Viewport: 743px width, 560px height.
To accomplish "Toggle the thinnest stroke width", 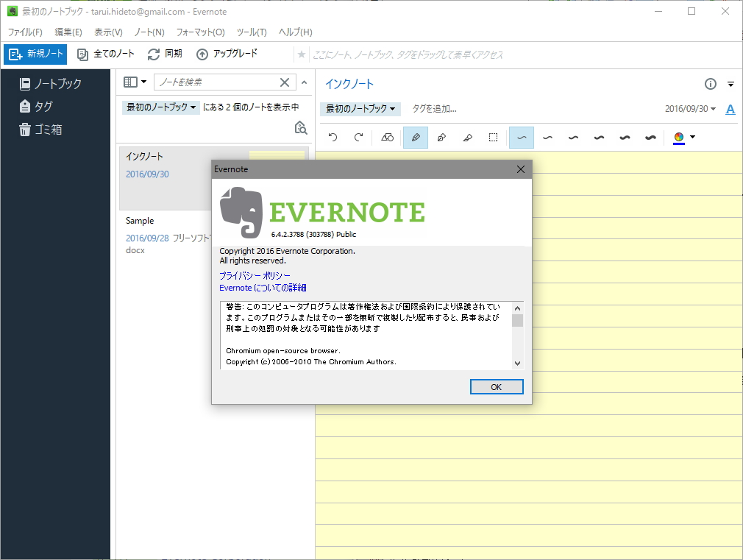I will pos(522,137).
